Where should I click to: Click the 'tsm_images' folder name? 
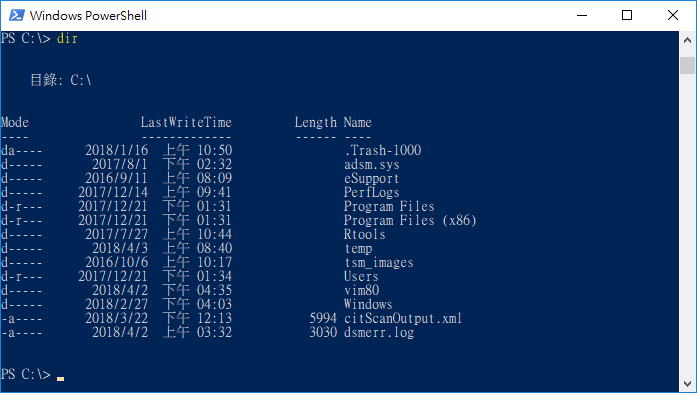(379, 262)
